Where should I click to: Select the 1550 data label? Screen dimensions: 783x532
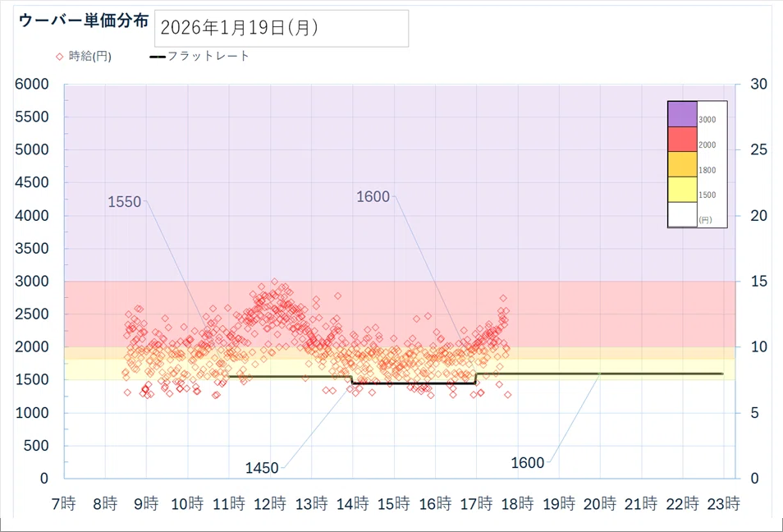(x=125, y=202)
